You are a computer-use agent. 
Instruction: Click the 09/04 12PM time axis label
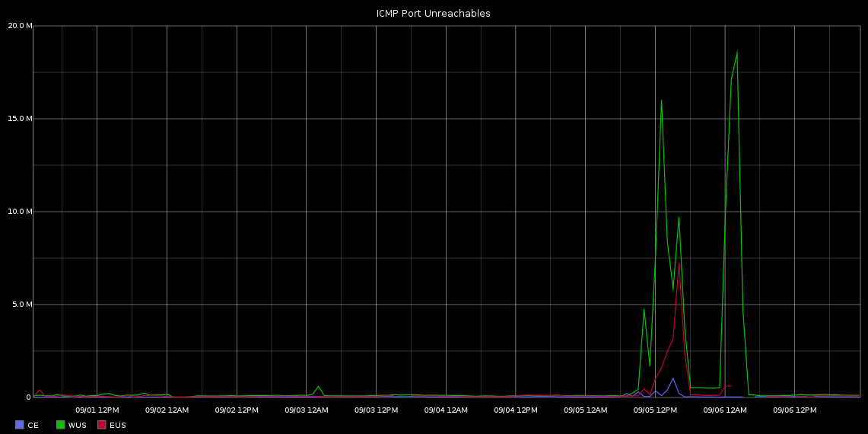[516, 410]
